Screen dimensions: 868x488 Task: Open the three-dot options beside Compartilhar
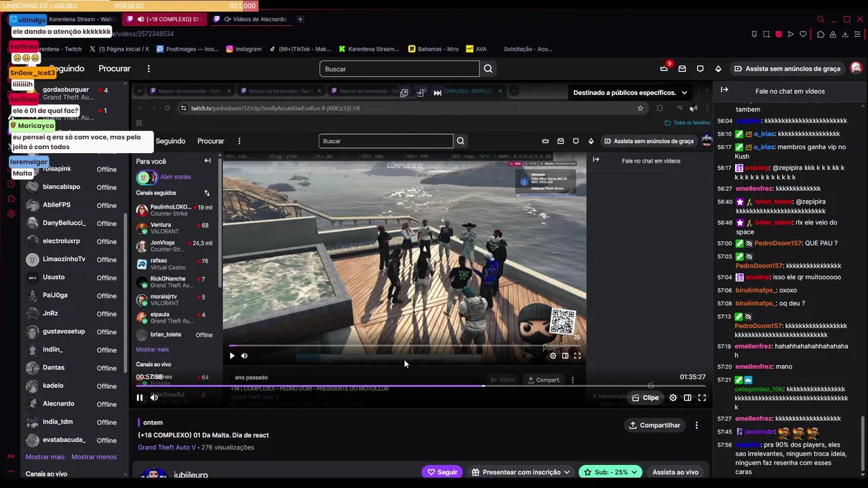click(696, 425)
